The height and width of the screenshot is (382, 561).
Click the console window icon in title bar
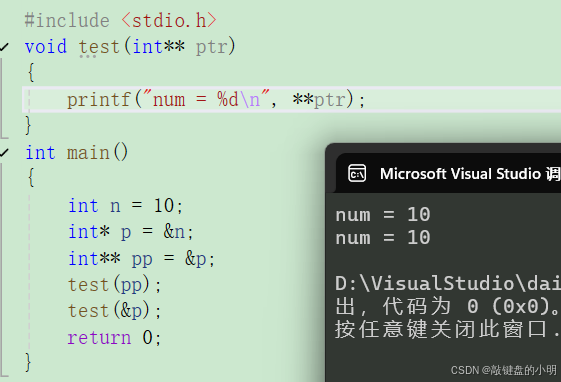click(357, 173)
